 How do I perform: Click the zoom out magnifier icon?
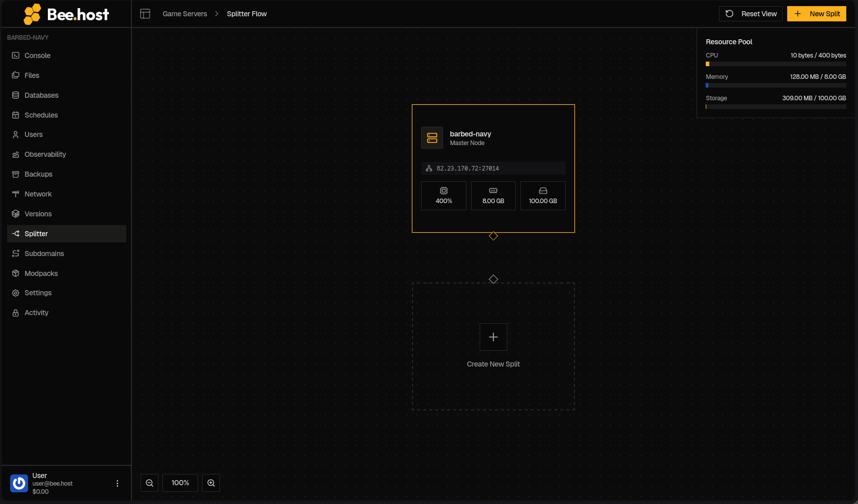pyautogui.click(x=150, y=483)
